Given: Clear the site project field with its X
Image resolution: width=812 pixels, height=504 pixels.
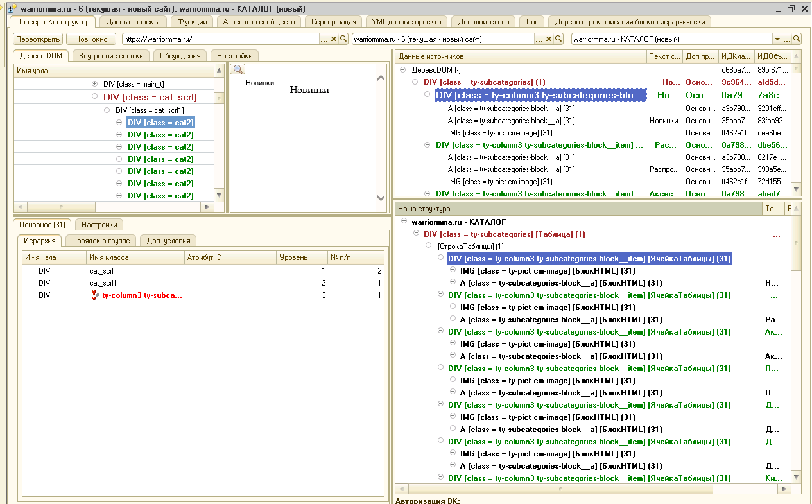Looking at the screenshot, I should tap(549, 39).
